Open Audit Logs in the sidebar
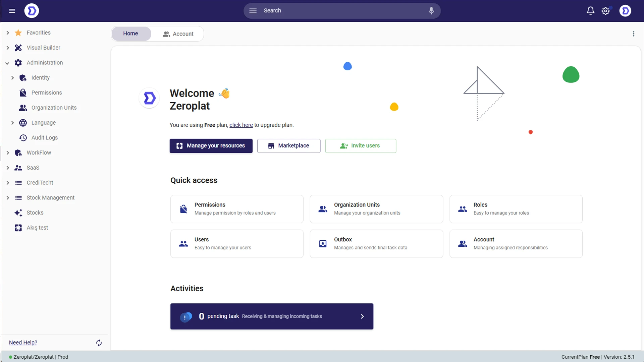Screen dimensions: 644x362 45,138
